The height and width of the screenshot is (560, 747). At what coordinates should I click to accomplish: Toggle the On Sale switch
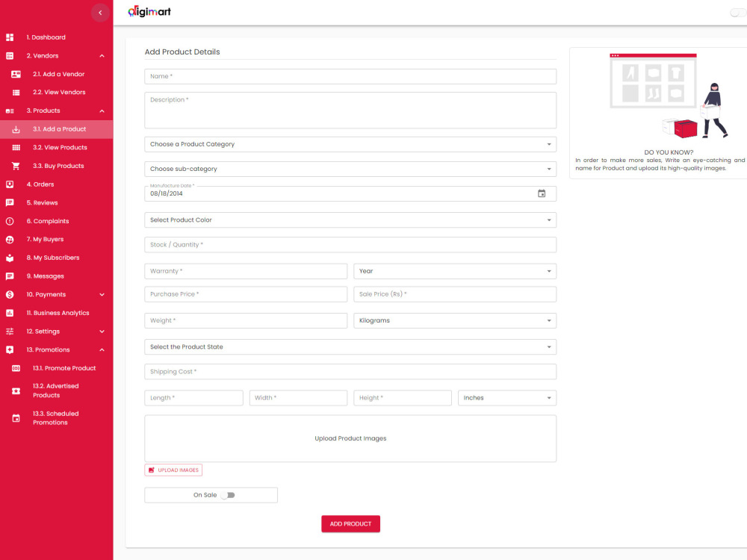click(x=228, y=495)
